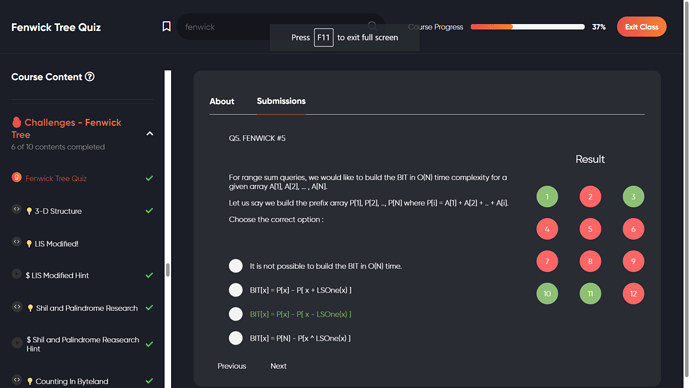The height and width of the screenshot is (388, 690).
Task: Jump to question 4 result circle
Action: pyautogui.click(x=547, y=229)
